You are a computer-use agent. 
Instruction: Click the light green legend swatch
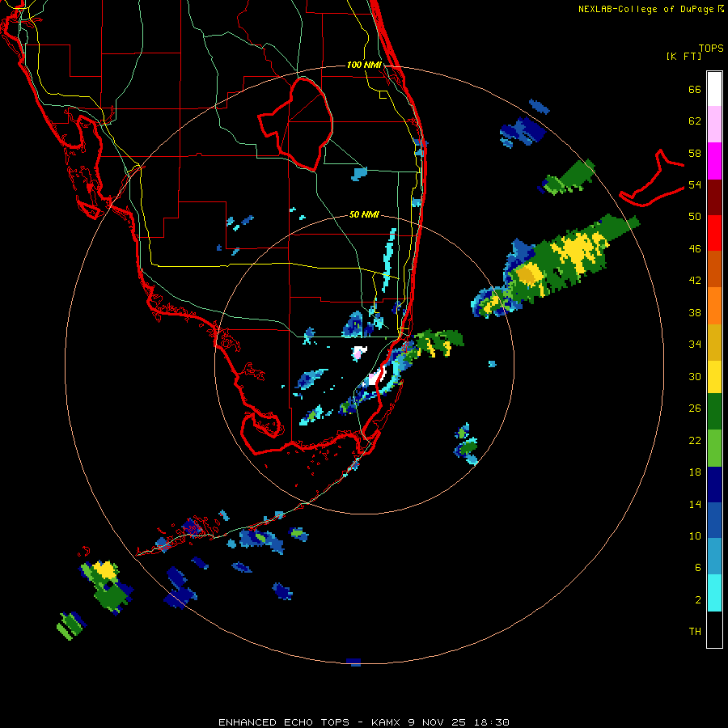point(714,448)
